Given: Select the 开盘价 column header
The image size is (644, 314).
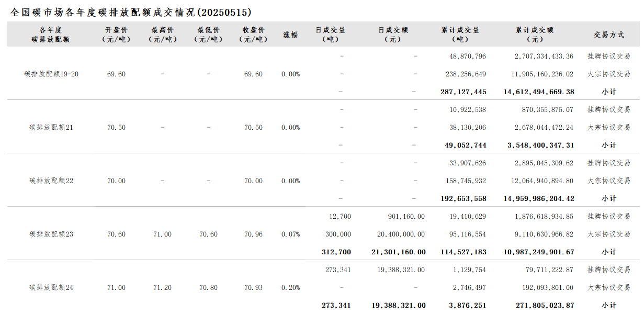Looking at the screenshot, I should click(116, 35).
